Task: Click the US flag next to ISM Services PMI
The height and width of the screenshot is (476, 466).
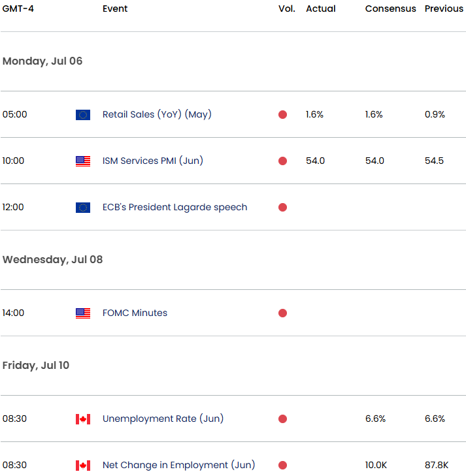Action: [x=83, y=161]
